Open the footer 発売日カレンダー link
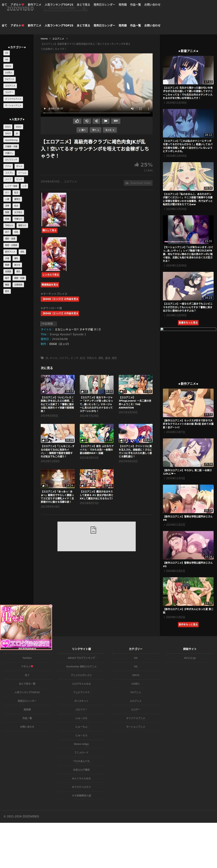 pos(27,701)
